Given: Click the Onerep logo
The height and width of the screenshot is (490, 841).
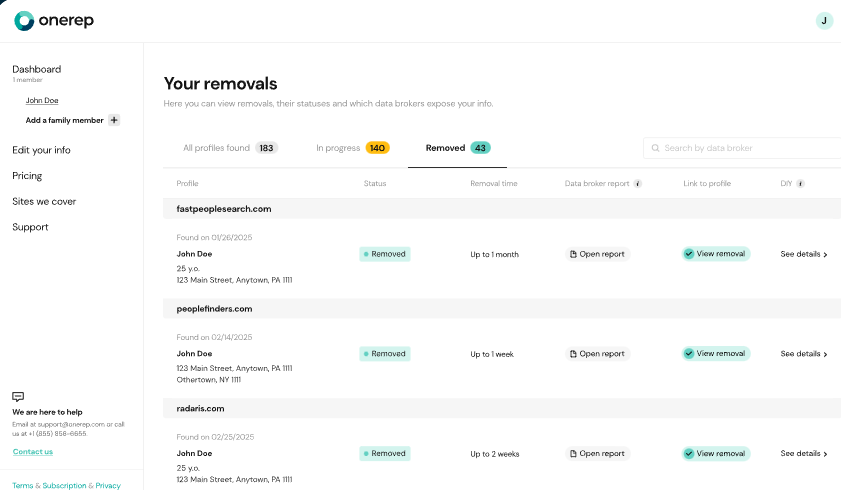Looking at the screenshot, I should click(54, 20).
